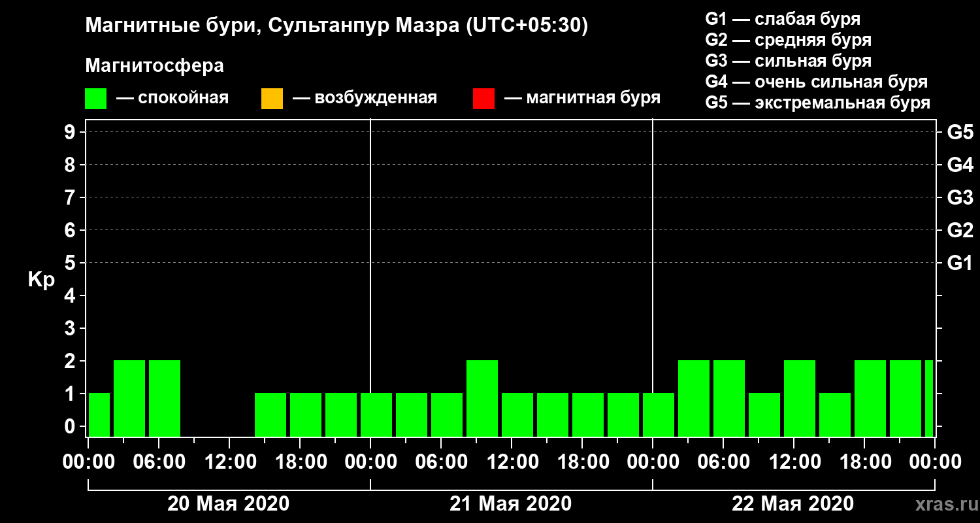
Task: Click the bar straddling midnight between 21 and 22 Мая
Action: (x=659, y=414)
